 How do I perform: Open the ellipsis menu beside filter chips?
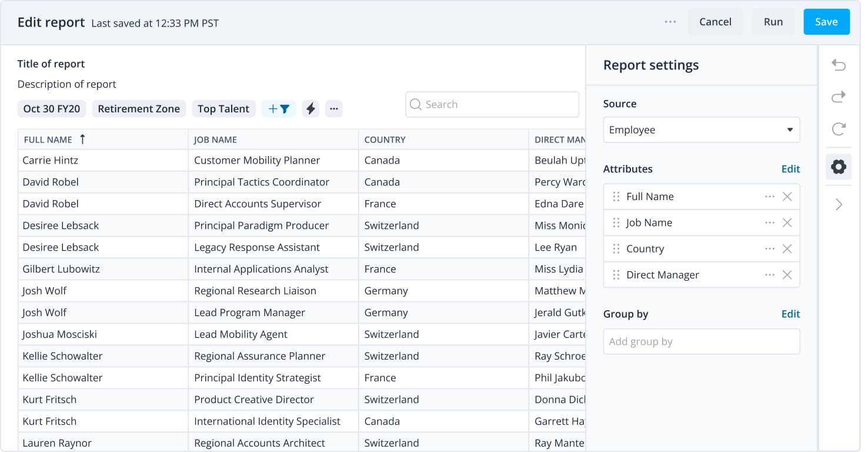(334, 109)
